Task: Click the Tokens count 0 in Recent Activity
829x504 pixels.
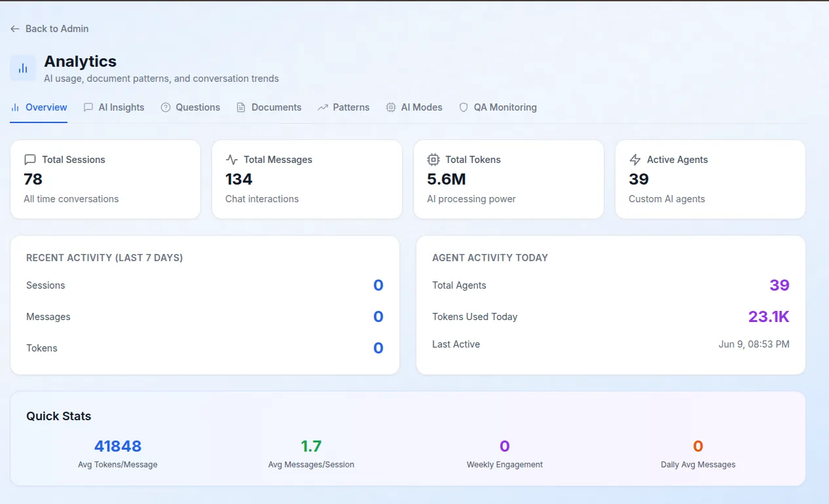Action: (378, 348)
